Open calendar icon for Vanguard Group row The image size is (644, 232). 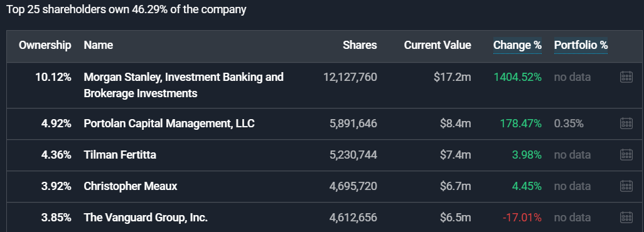pos(626,217)
